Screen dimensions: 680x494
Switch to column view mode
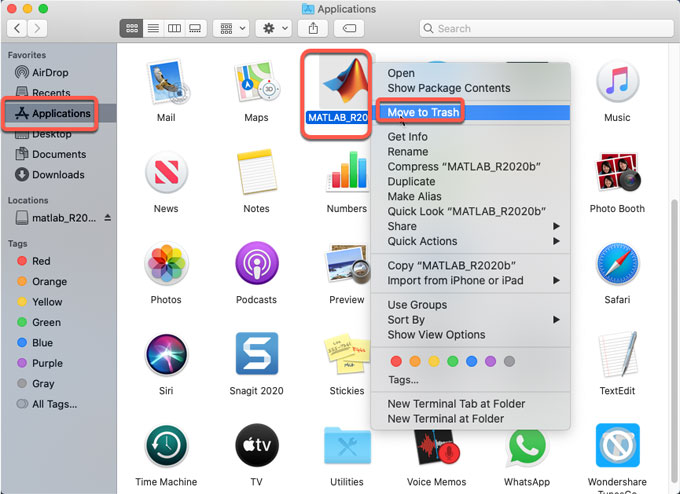[174, 29]
